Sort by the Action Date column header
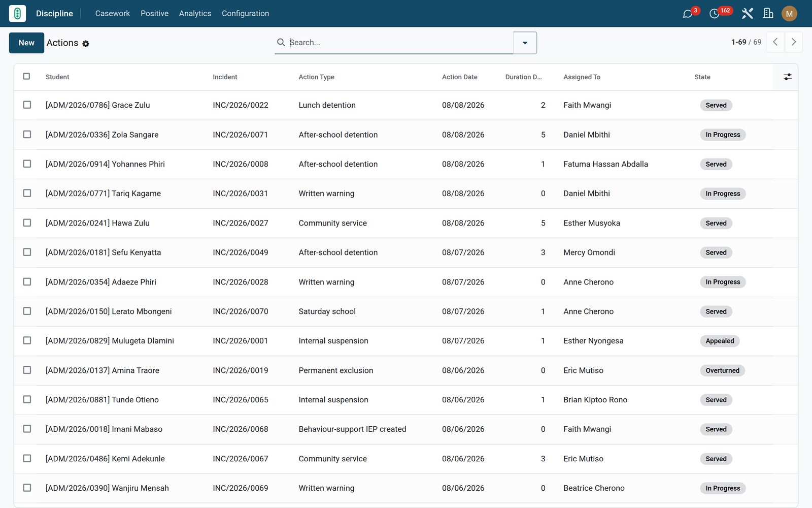Screen dimensions: 812x508 (x=459, y=77)
